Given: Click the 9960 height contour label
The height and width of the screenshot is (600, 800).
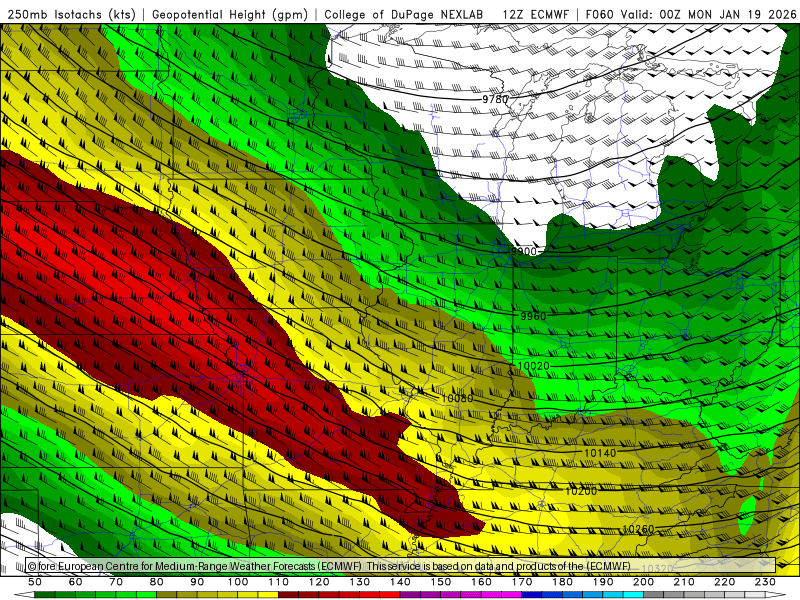Looking at the screenshot, I should click(x=533, y=316).
